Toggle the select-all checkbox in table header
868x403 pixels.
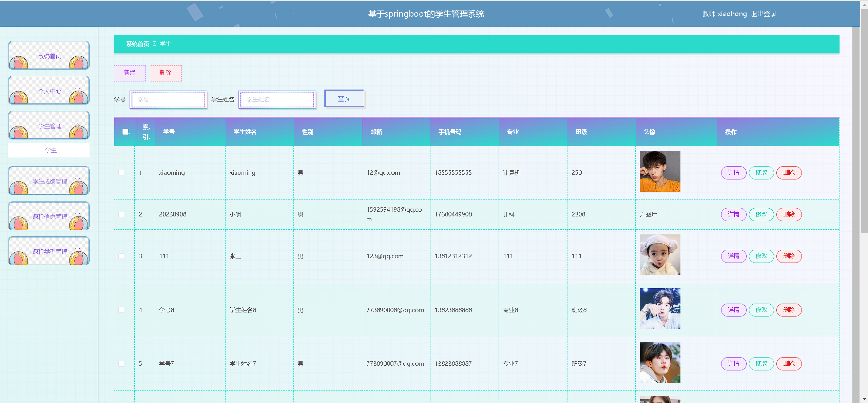(125, 132)
